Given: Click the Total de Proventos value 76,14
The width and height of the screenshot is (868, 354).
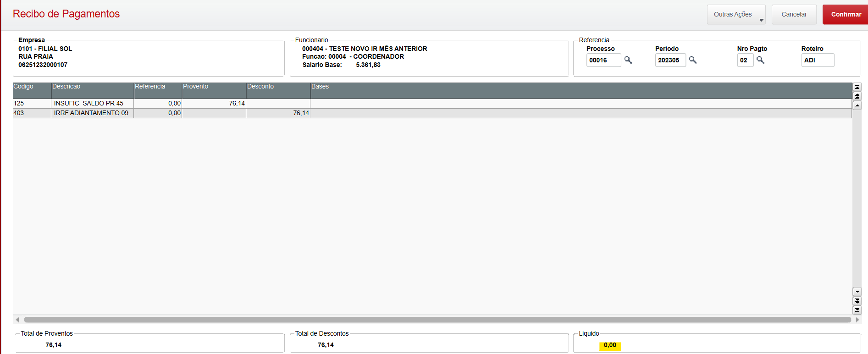Looking at the screenshot, I should click(x=53, y=345).
